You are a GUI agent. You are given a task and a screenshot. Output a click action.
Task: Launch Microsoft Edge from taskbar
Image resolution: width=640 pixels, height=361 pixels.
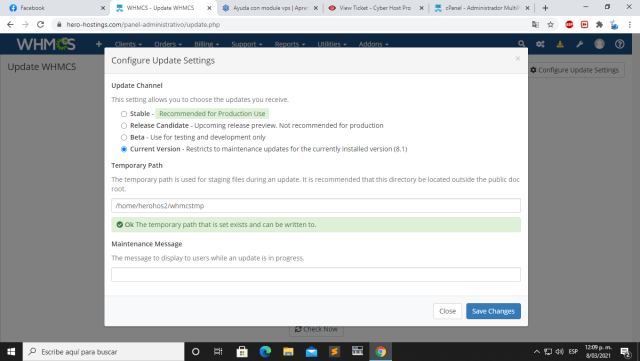click(265, 352)
